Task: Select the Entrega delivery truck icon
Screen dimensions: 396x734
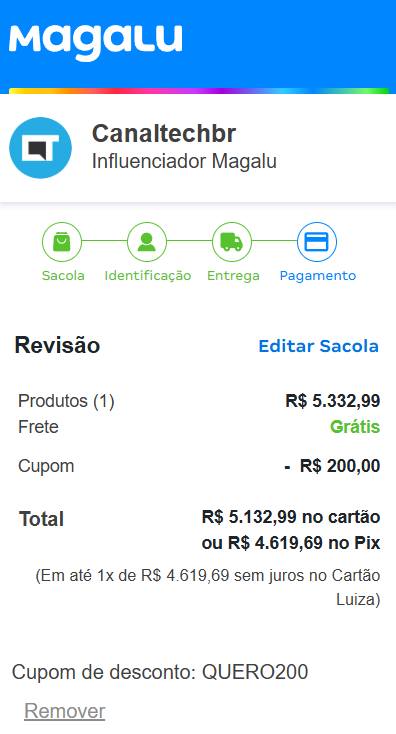Action: (x=232, y=242)
